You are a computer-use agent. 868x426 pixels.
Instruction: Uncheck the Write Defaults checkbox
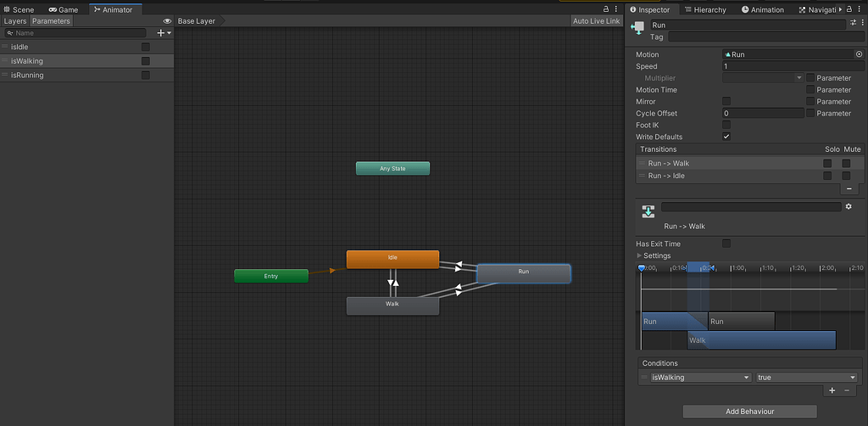[x=726, y=137]
